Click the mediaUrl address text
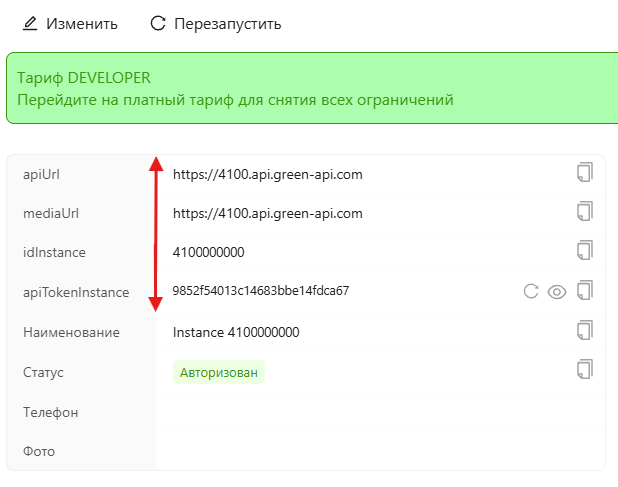The image size is (618, 487). 267,213
